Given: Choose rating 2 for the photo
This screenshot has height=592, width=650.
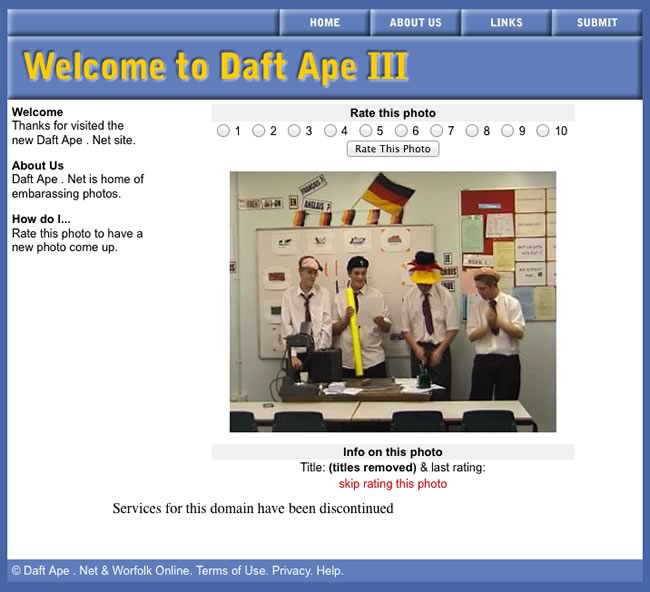Looking at the screenshot, I should point(259,131).
